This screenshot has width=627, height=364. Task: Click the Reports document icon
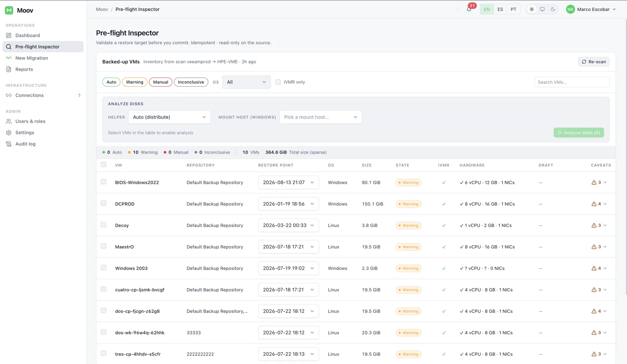tap(9, 69)
